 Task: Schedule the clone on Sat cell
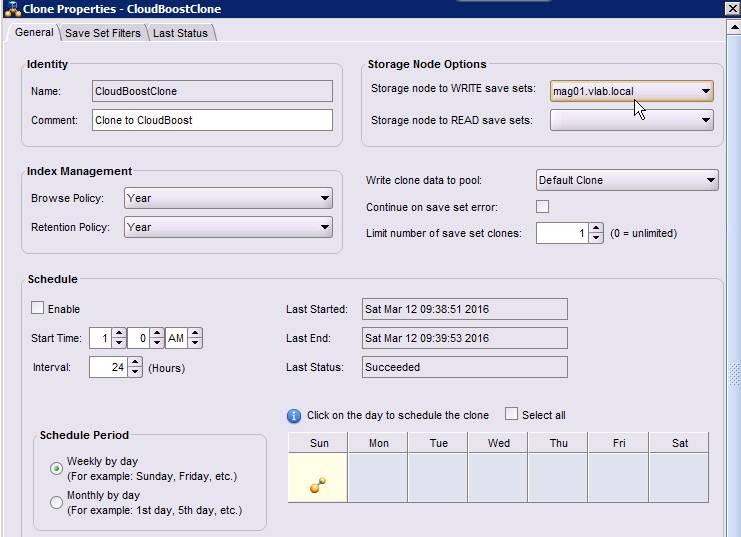[x=679, y=477]
